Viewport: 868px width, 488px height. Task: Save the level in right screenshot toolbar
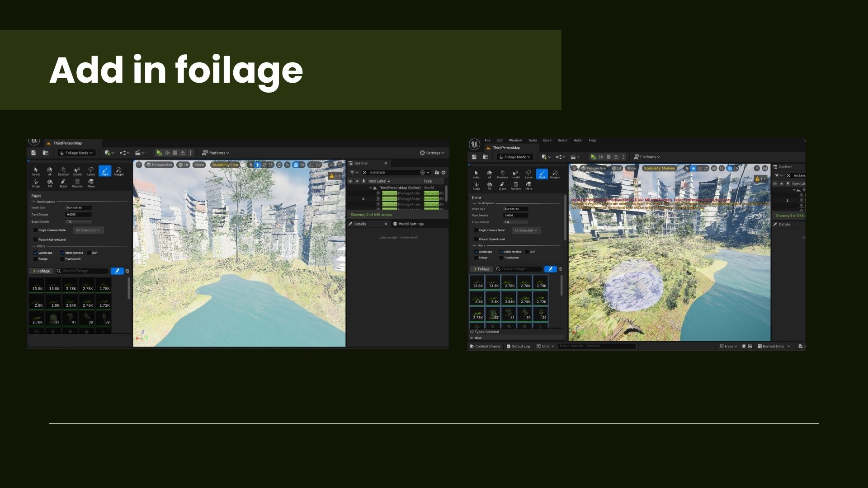(474, 157)
